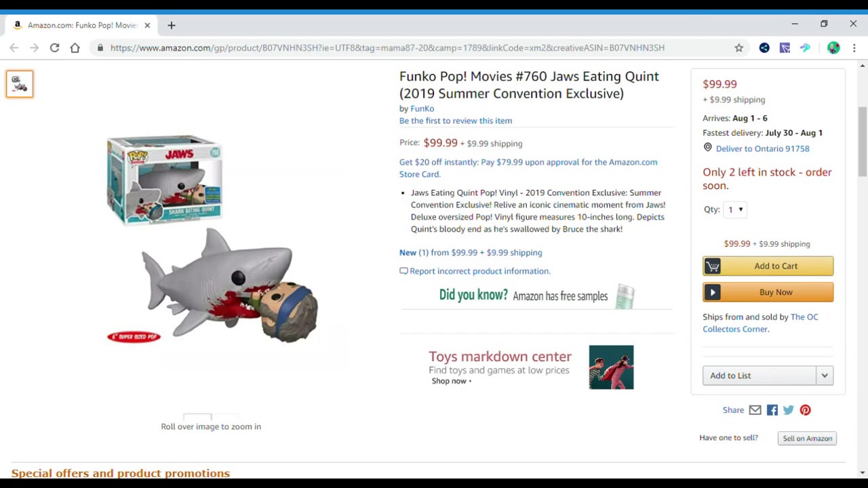868x488 pixels.
Task: Click Report incorrect product information link
Action: [x=480, y=271]
